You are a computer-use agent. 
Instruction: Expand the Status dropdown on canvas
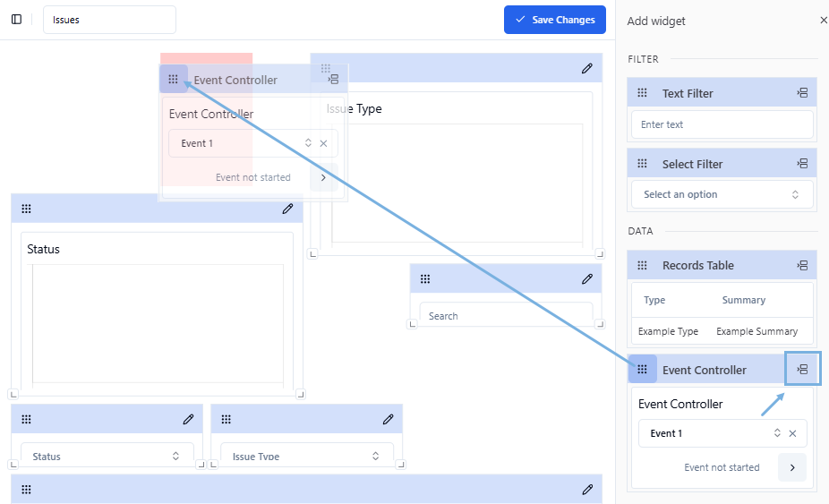(107, 456)
